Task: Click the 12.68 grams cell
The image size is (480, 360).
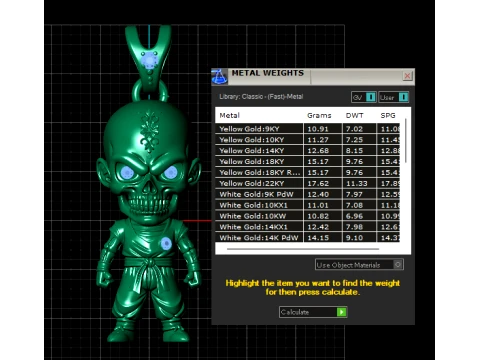Action: [323, 150]
